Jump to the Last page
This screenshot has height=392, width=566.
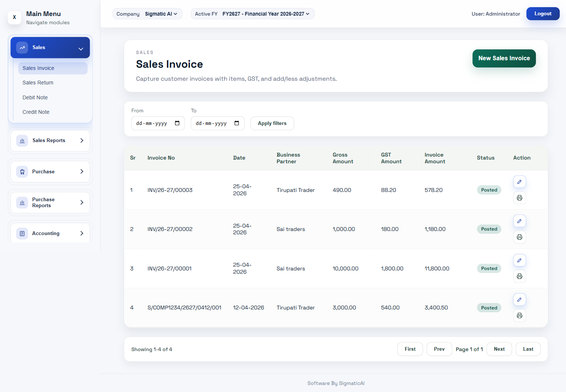point(528,349)
